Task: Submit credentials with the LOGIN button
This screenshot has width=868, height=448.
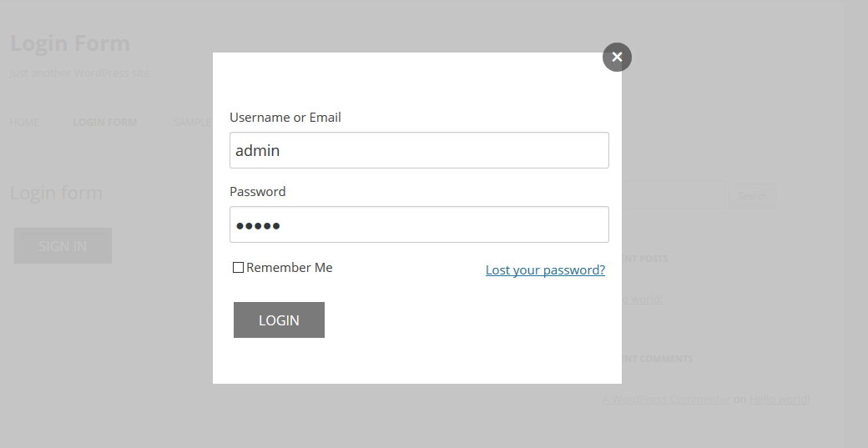Action: 279,320
